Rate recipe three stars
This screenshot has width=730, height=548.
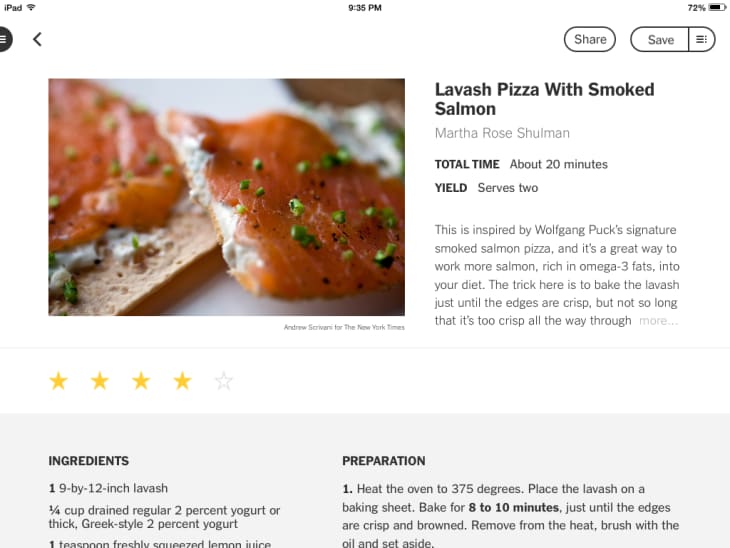(141, 381)
